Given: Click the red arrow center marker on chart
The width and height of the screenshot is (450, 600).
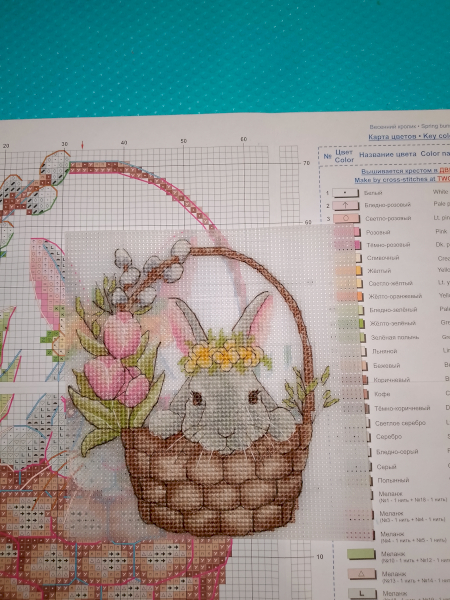Looking at the screenshot, I should coord(82,145).
